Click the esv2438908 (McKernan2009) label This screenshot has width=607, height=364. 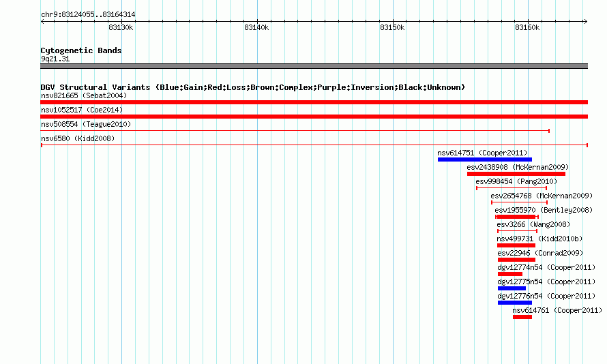[518, 167]
